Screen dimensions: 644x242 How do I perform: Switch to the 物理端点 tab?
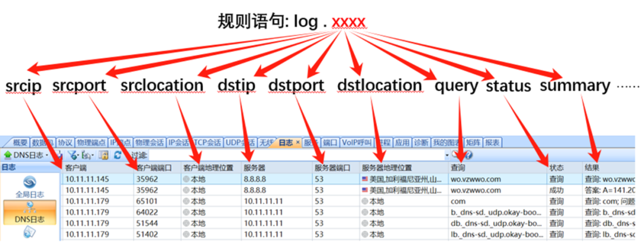[x=91, y=143]
